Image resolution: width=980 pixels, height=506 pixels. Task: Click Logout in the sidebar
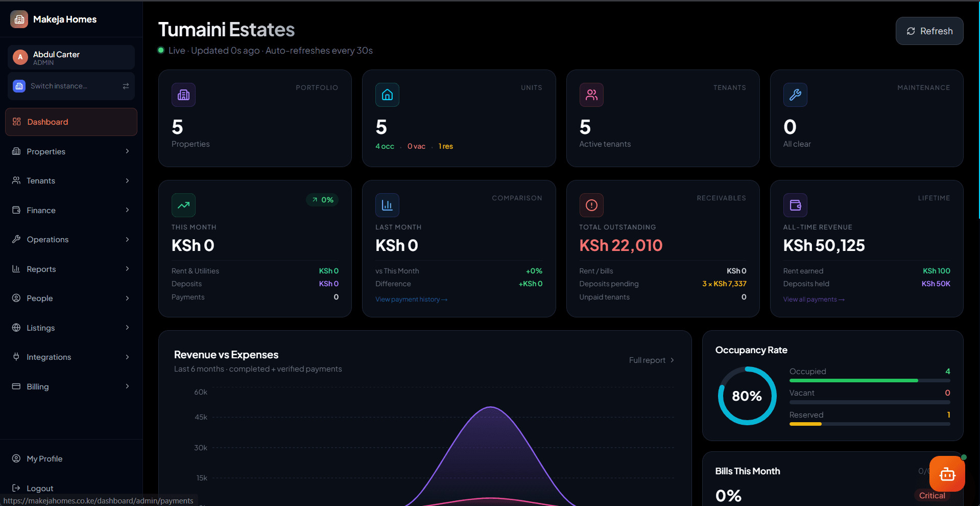point(71,488)
